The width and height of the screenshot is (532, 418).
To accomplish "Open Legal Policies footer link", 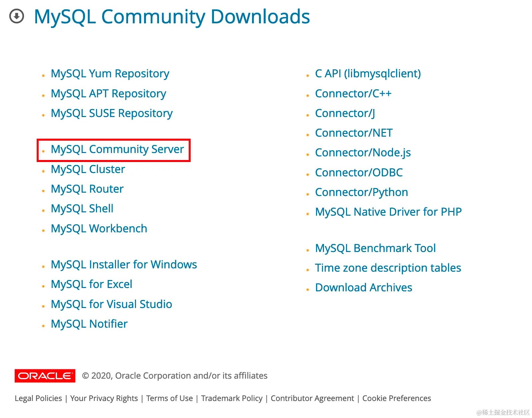I will [38, 398].
